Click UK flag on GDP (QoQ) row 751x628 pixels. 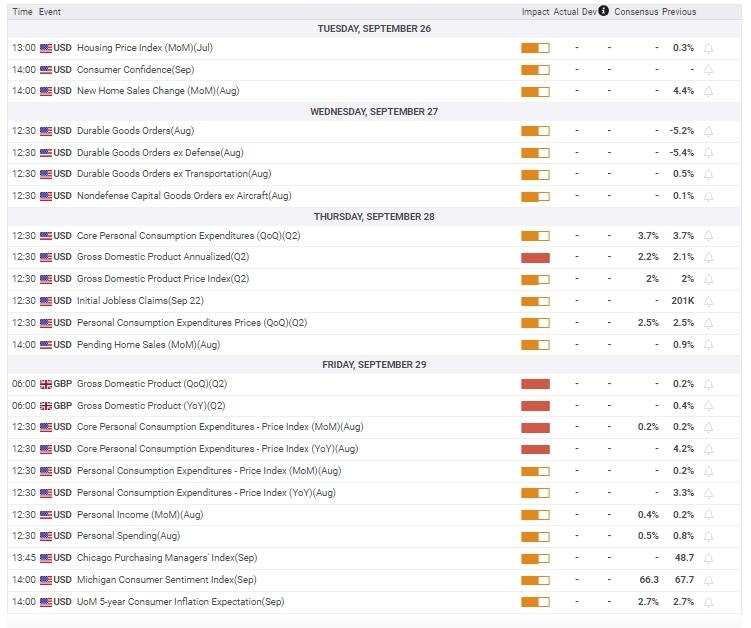click(x=46, y=384)
